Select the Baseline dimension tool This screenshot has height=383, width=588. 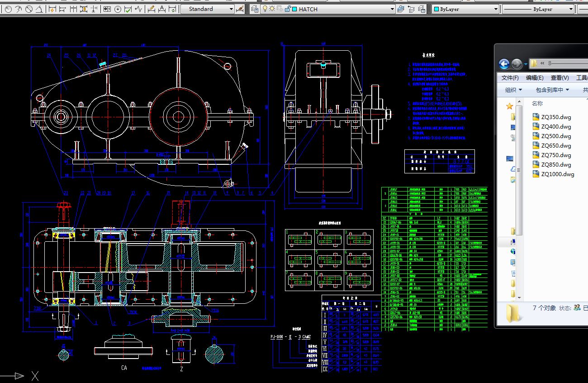point(62,9)
